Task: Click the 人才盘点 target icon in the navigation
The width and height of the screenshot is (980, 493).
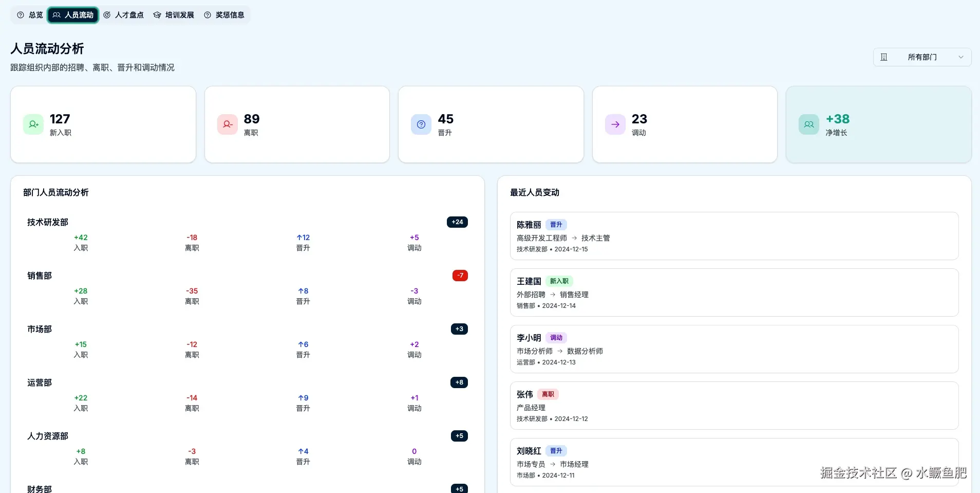Action: tap(107, 15)
